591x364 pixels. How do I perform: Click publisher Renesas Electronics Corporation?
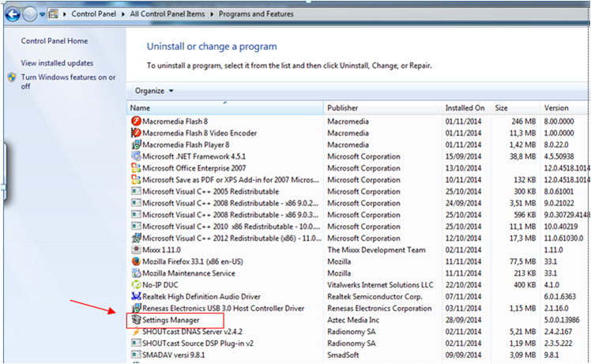[x=379, y=308]
